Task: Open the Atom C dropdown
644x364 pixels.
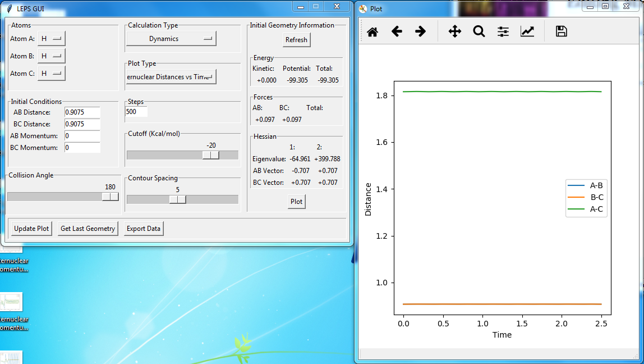Action: coord(52,74)
